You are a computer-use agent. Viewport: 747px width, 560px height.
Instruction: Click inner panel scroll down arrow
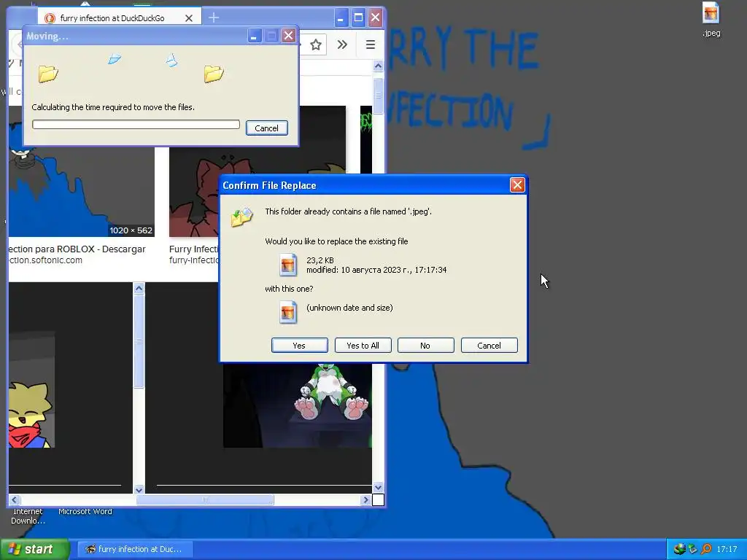tap(139, 489)
